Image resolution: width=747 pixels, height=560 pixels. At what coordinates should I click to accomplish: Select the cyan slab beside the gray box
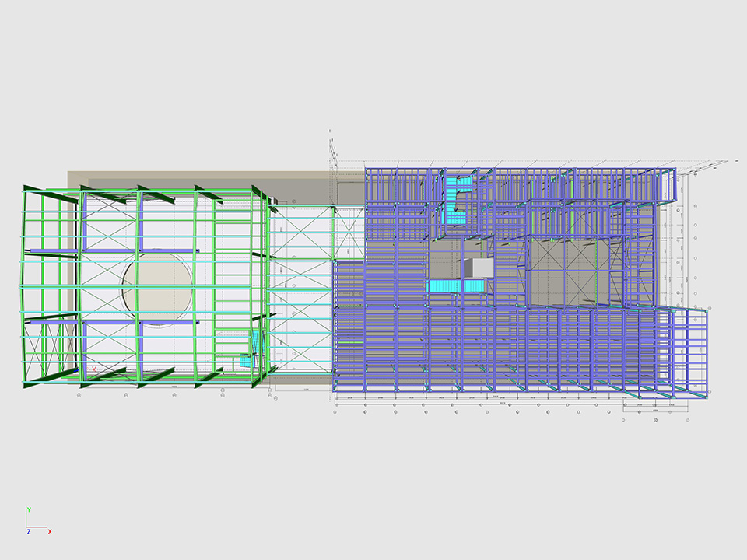(x=447, y=286)
